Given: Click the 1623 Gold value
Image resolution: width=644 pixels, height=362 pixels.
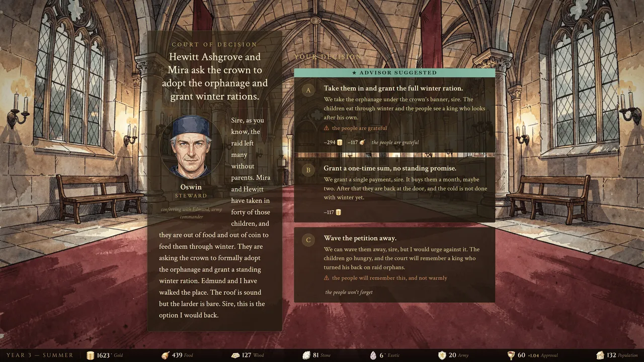Looking at the screenshot, I should [x=104, y=355].
